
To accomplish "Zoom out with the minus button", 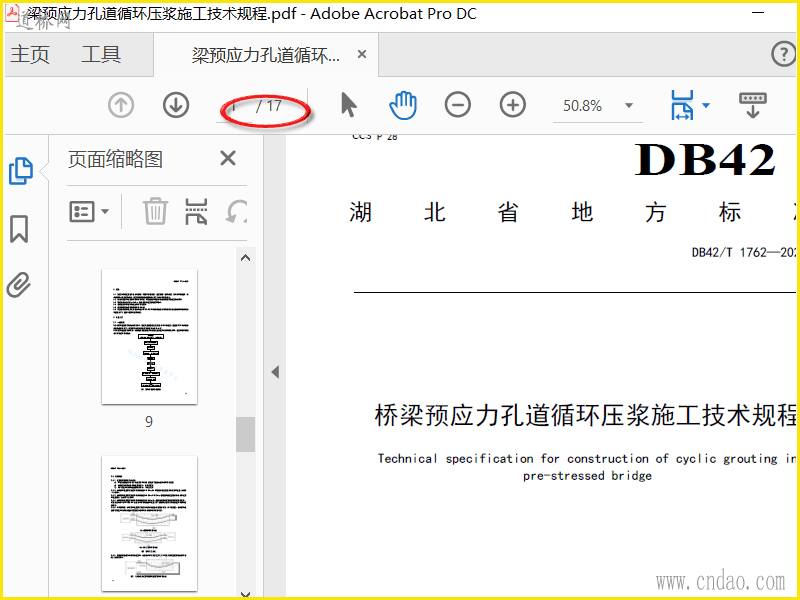I will point(458,105).
